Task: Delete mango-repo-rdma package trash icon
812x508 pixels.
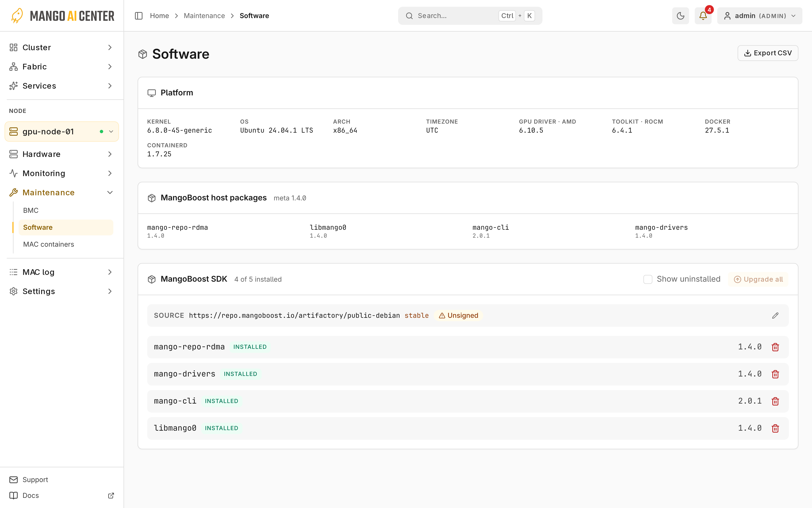Action: [775, 347]
